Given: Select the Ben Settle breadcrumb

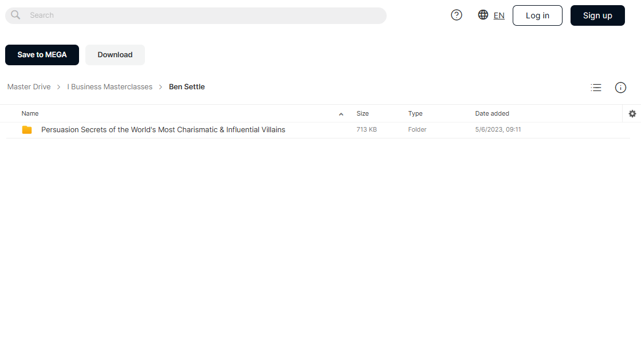Looking at the screenshot, I should tap(187, 86).
